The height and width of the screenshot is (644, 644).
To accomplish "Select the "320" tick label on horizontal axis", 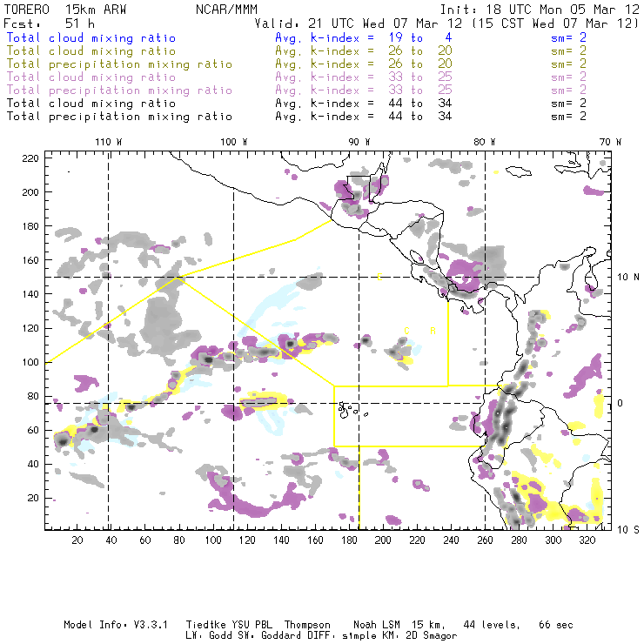I will pyautogui.click(x=587, y=540).
